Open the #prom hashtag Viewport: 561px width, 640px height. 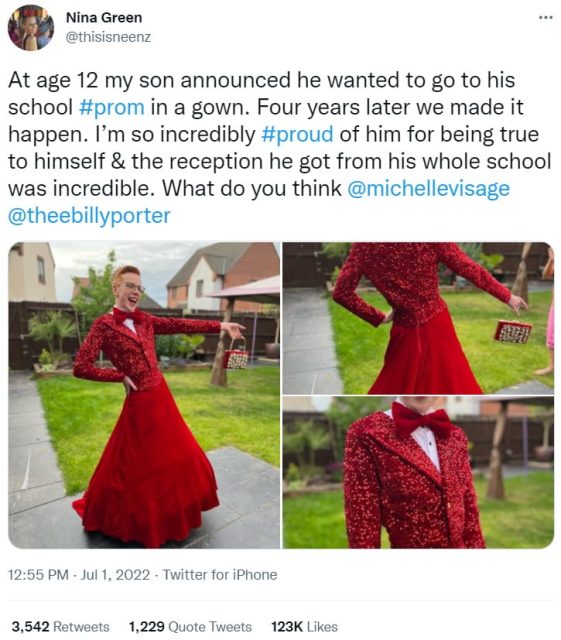pos(111,107)
